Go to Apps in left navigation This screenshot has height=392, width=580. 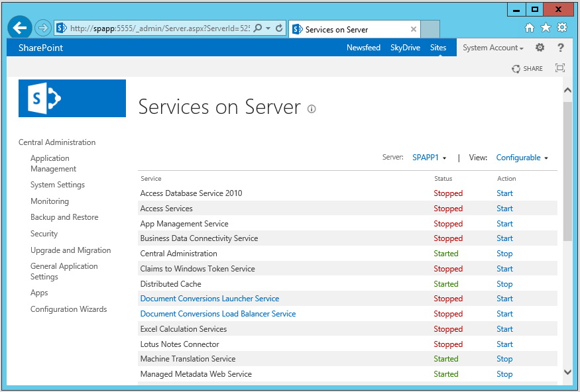coord(39,293)
